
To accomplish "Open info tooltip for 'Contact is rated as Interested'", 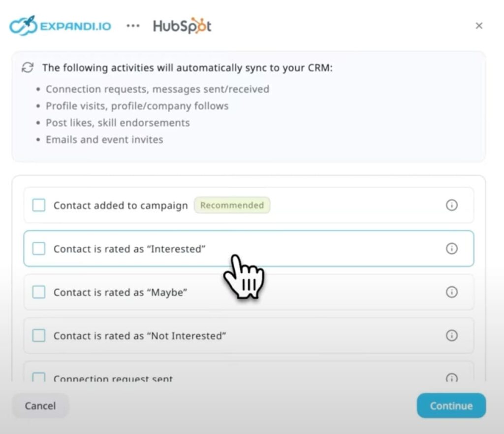I will [452, 249].
